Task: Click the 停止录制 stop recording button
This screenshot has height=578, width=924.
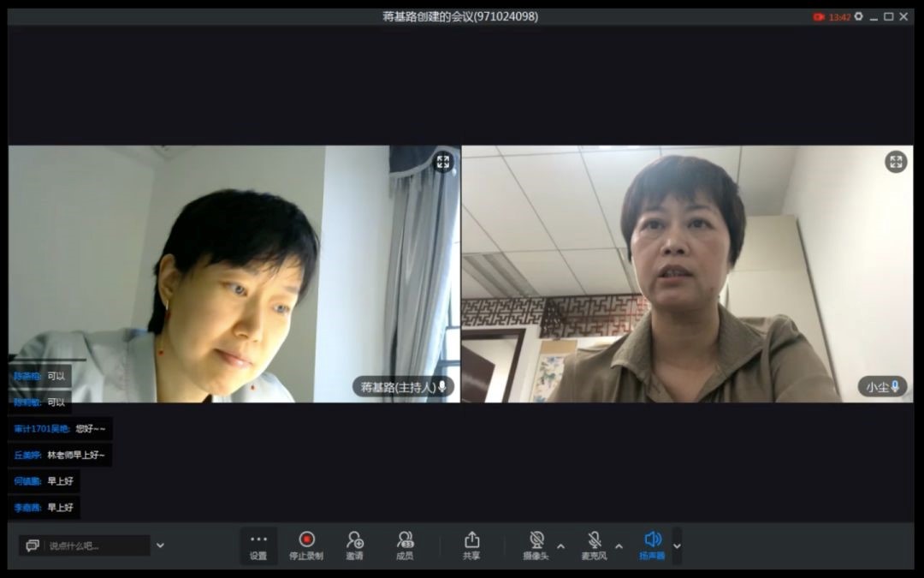Action: tap(306, 545)
